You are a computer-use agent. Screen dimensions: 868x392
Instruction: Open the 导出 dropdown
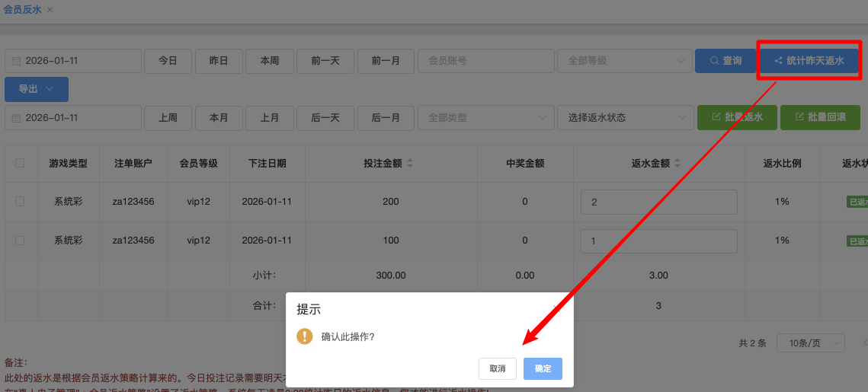[x=36, y=89]
